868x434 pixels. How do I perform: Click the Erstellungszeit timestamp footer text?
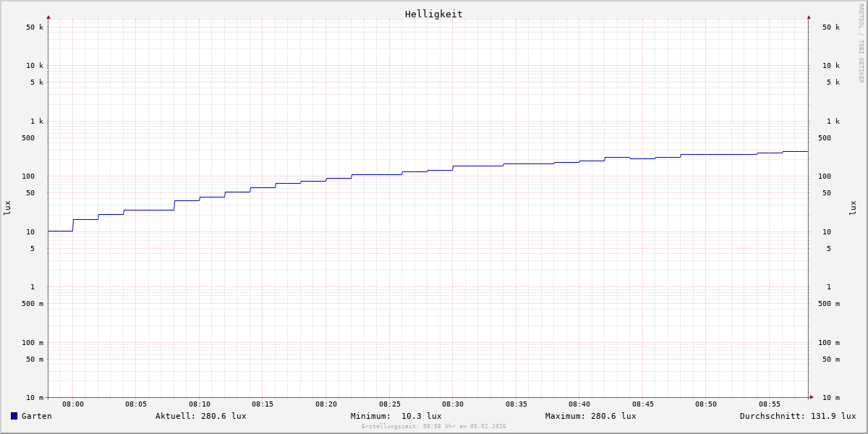pos(433,427)
